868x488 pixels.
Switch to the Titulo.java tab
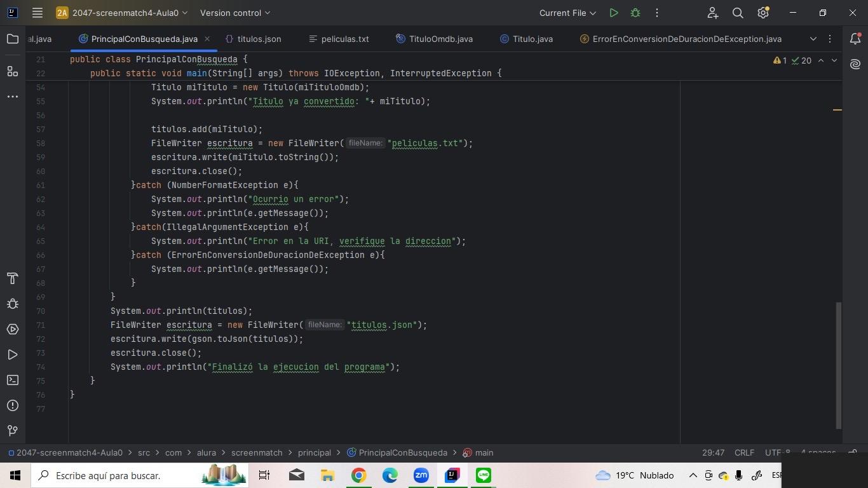click(x=526, y=39)
